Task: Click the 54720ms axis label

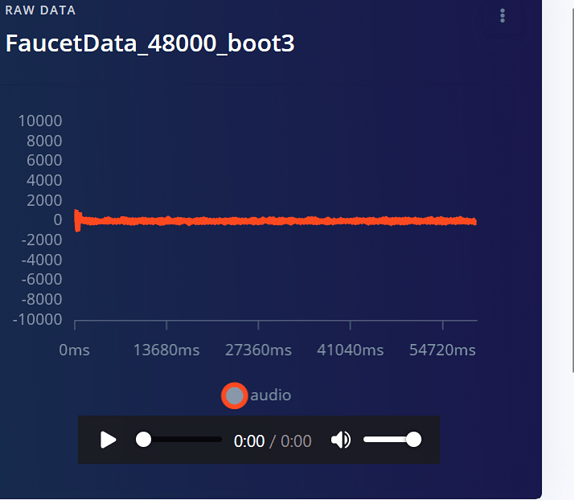Action: [442, 350]
